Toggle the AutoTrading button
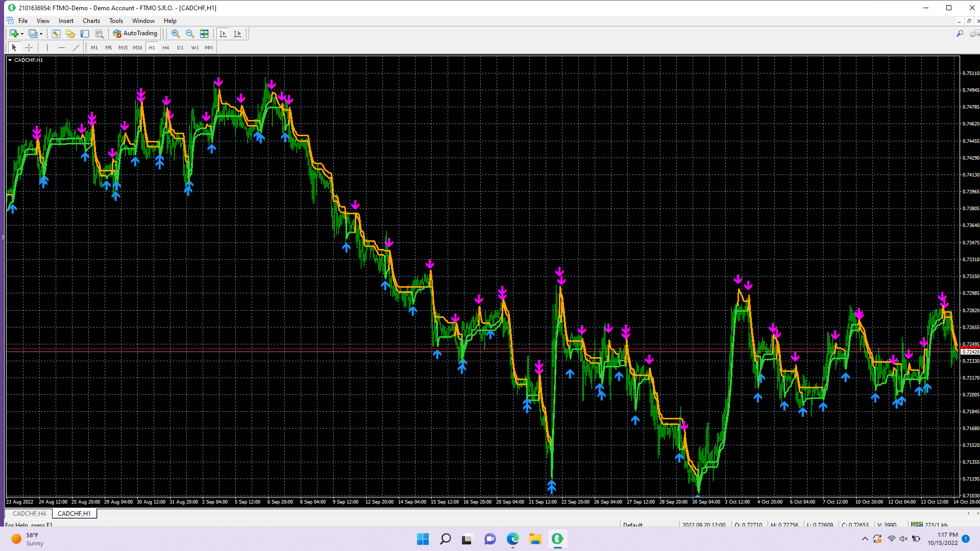Image resolution: width=980 pixels, height=551 pixels. click(135, 34)
